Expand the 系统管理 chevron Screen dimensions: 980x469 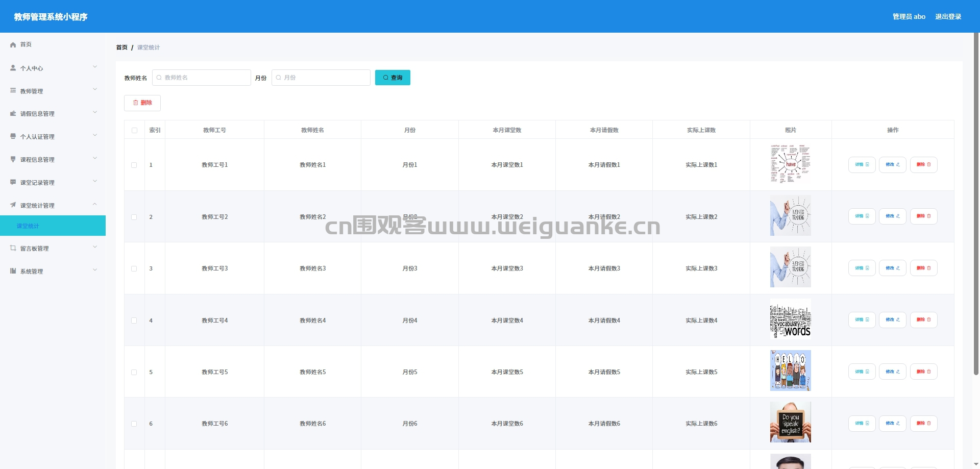95,270
